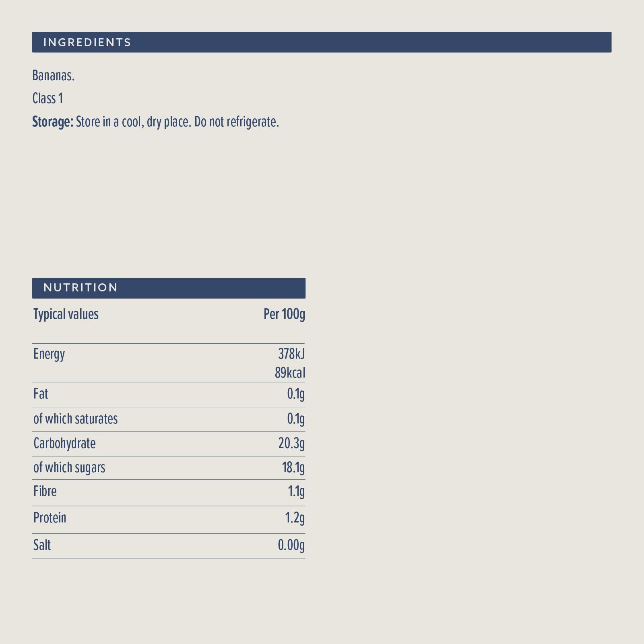Click the 18.1g sugars value

(x=293, y=468)
